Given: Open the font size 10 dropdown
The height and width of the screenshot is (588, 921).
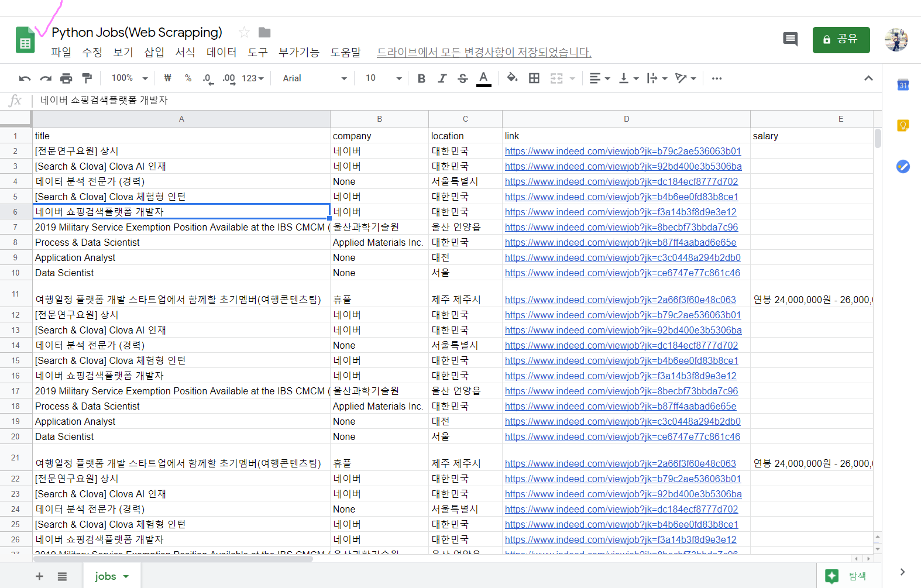Looking at the screenshot, I should click(x=383, y=78).
